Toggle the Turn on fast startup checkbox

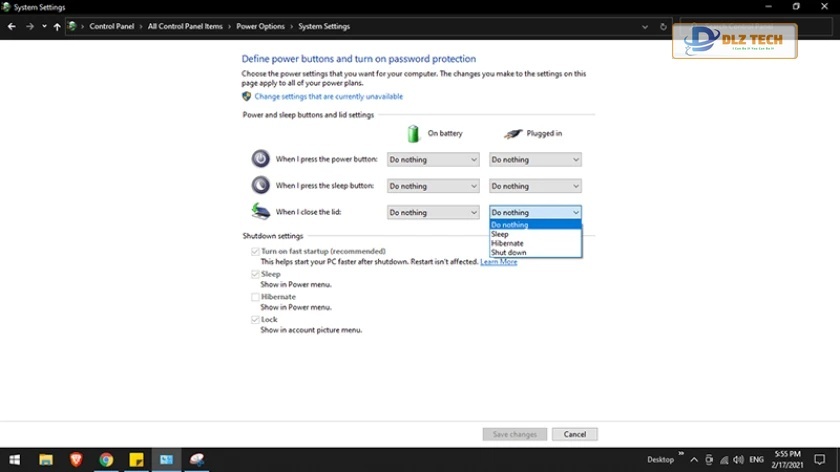(x=256, y=252)
